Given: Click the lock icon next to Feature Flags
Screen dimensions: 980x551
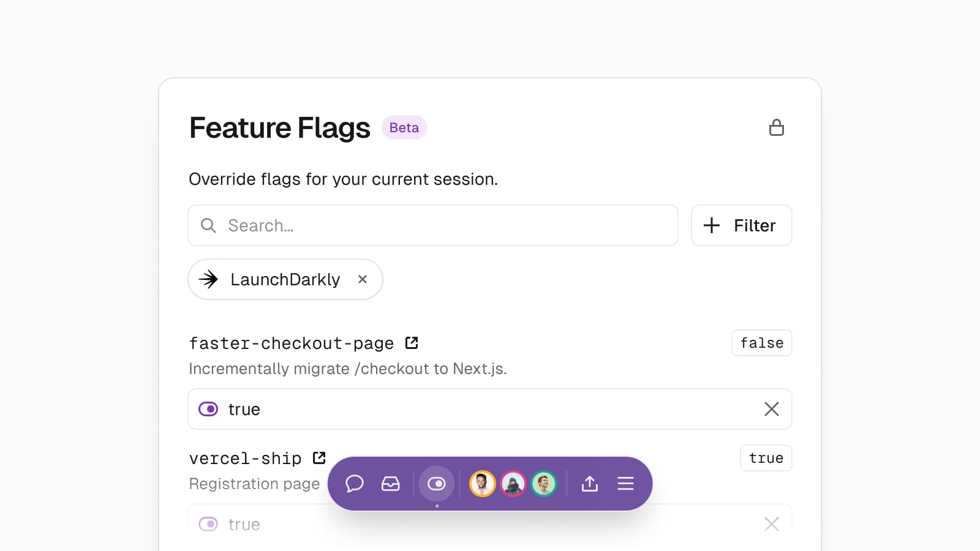Looking at the screenshot, I should [777, 127].
